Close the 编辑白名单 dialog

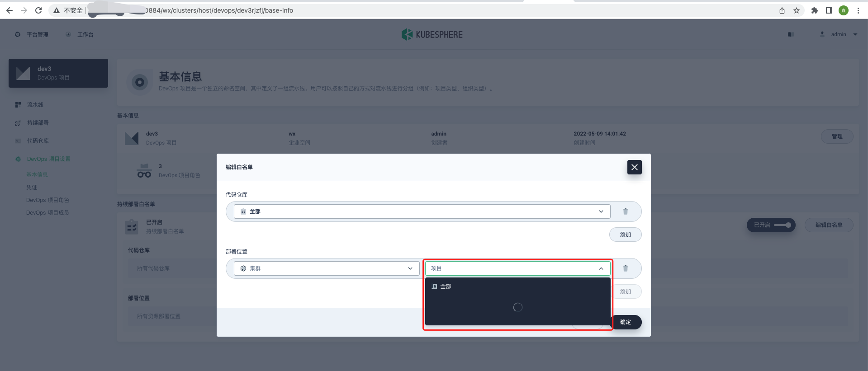pyautogui.click(x=635, y=167)
